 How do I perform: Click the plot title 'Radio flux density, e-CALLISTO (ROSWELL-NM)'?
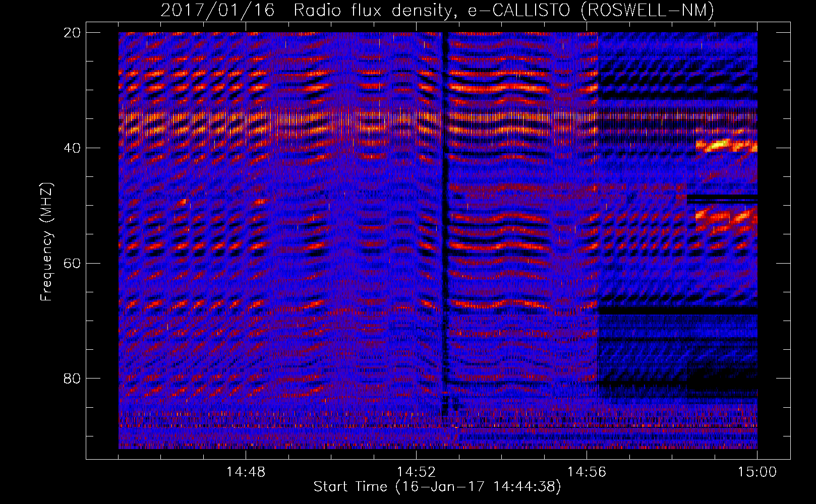pyautogui.click(x=503, y=10)
